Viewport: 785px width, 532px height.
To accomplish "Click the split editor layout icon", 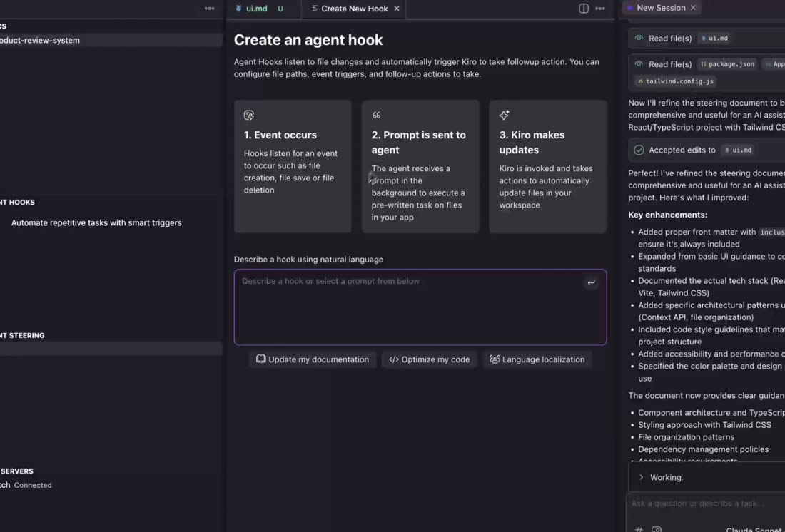I will [x=583, y=9].
